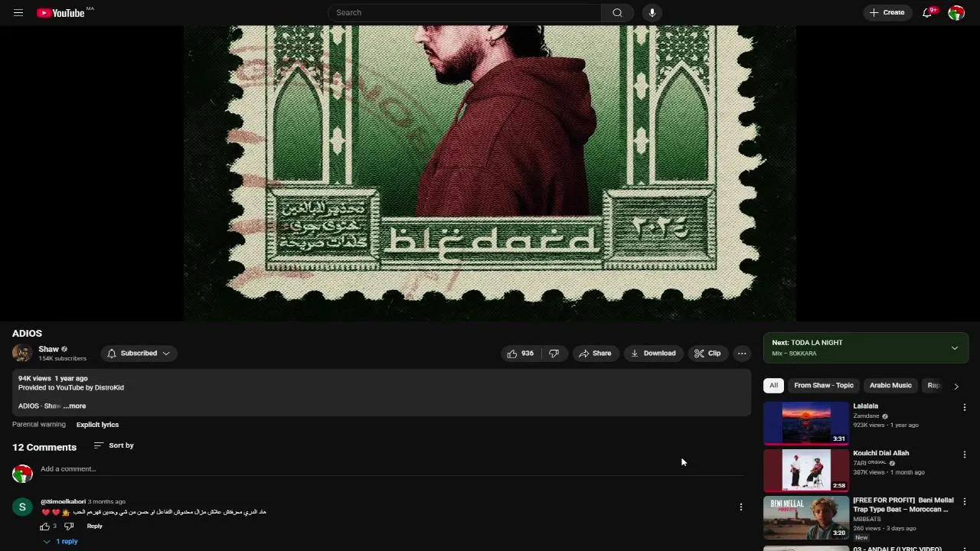980x551 pixels.
Task: Focus the Add a comment field
Action: (391, 469)
